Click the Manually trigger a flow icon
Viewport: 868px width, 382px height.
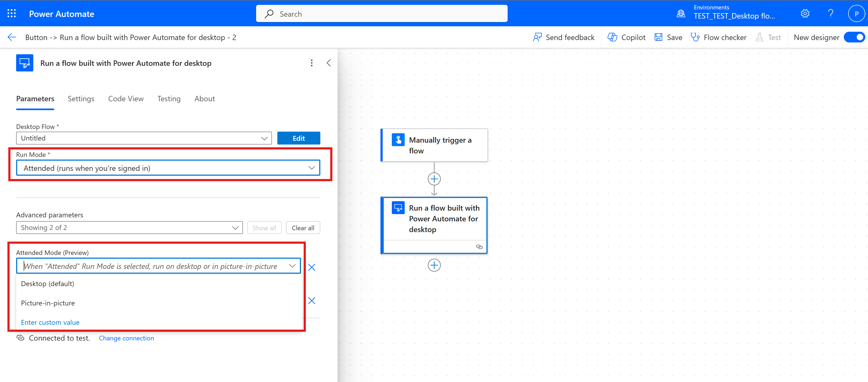click(397, 139)
